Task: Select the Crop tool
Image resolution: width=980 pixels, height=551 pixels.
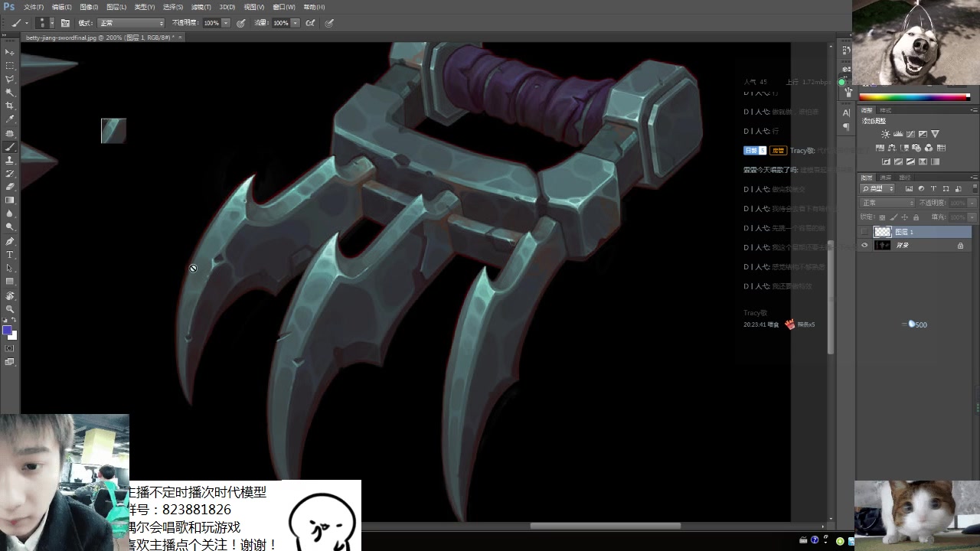Action: click(10, 106)
